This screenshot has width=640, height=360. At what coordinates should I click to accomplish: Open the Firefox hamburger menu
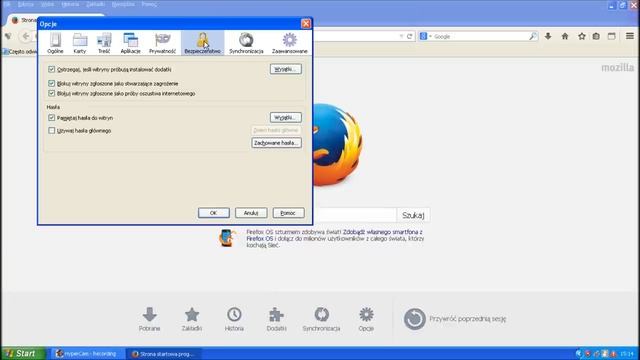coord(630,36)
